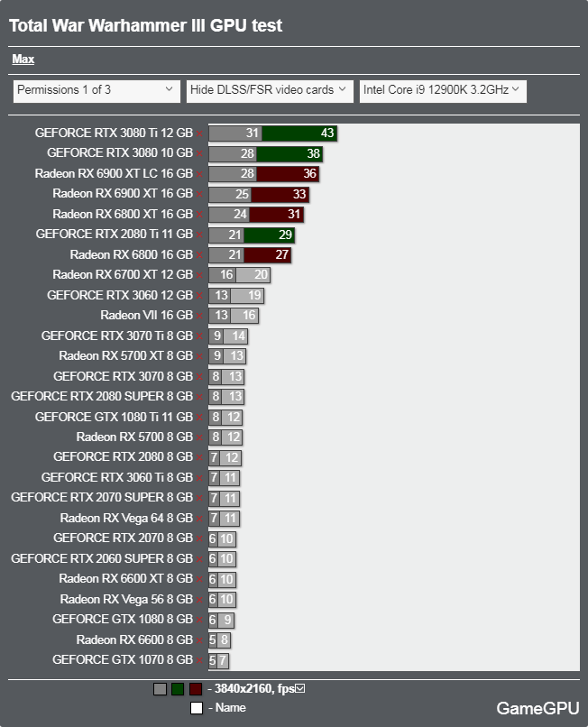Screen dimensions: 588x727
Task: Remove Radeon RX 6600 XT 8 GB via red X
Action: (199, 580)
